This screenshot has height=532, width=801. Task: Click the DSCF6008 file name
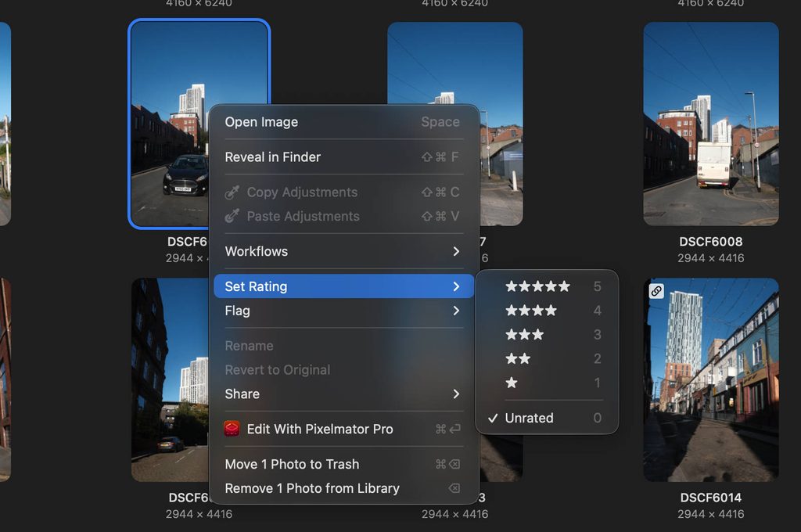click(x=710, y=242)
